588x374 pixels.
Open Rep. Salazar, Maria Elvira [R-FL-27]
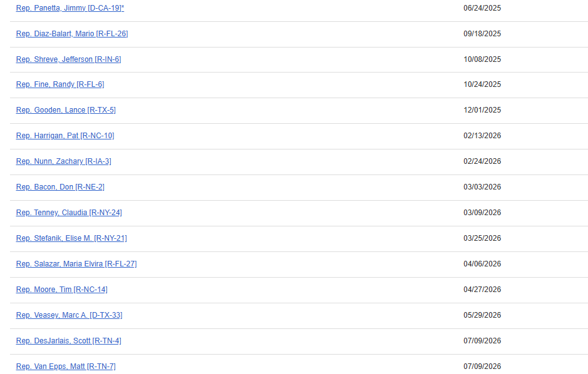tap(76, 264)
